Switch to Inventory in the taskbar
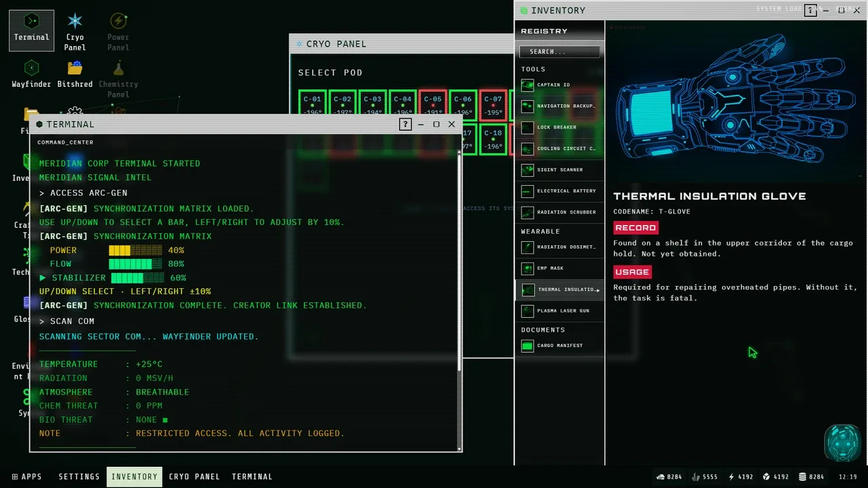The image size is (868, 488). coord(134,476)
